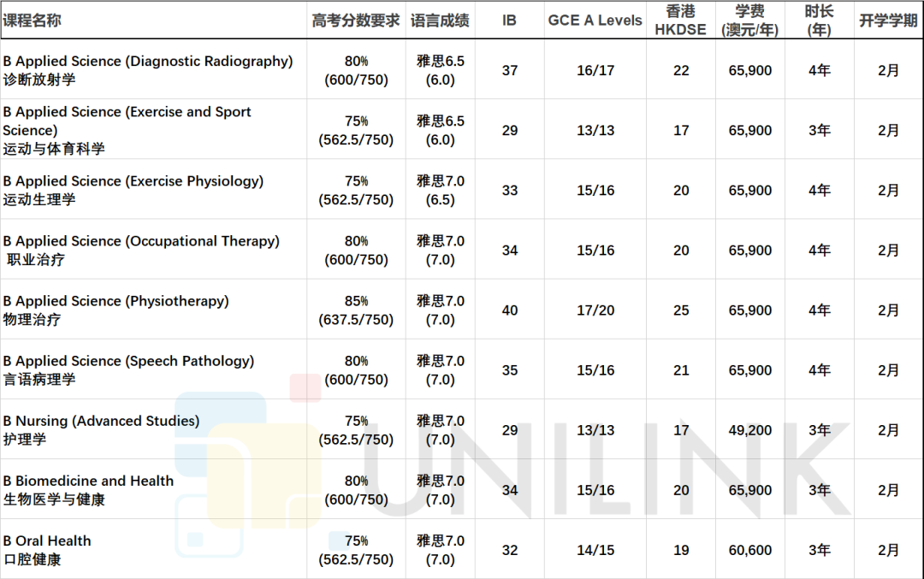924x579 pixels.
Task: Click the GCE A Levels value 14/15
Action: tap(595, 550)
